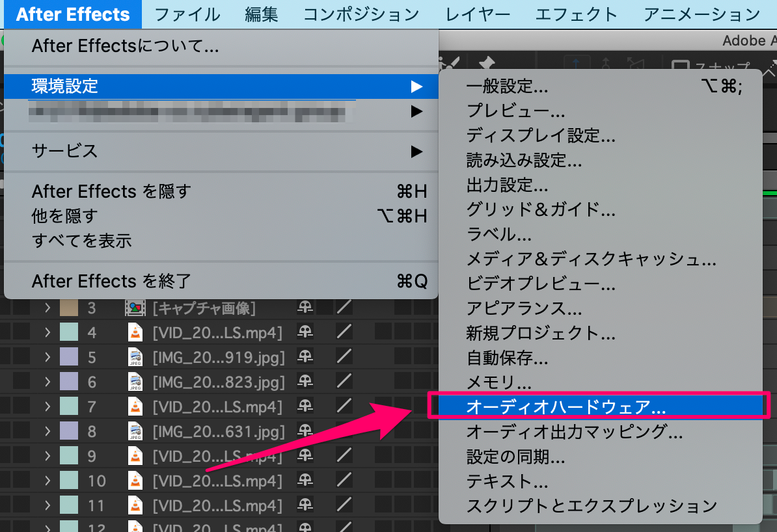
Task: Open オーディオ出力マッピング… preferences
Action: tap(601, 432)
